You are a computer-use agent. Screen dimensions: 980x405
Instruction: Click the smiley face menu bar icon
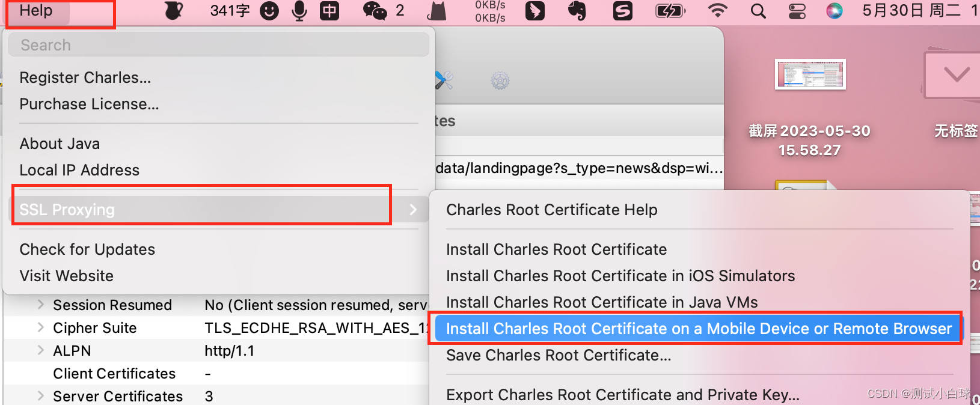[x=269, y=11]
